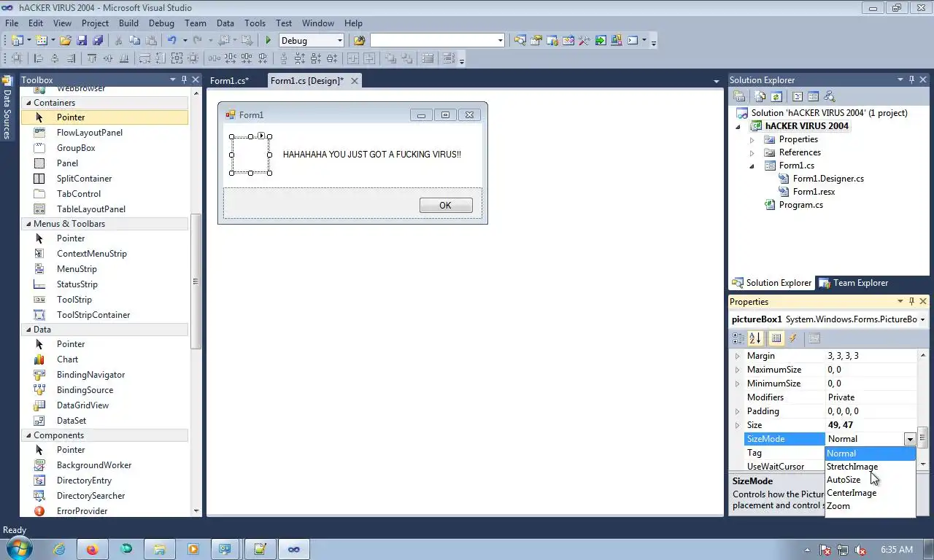Expand the Properties node in Solution Explorer

752,139
